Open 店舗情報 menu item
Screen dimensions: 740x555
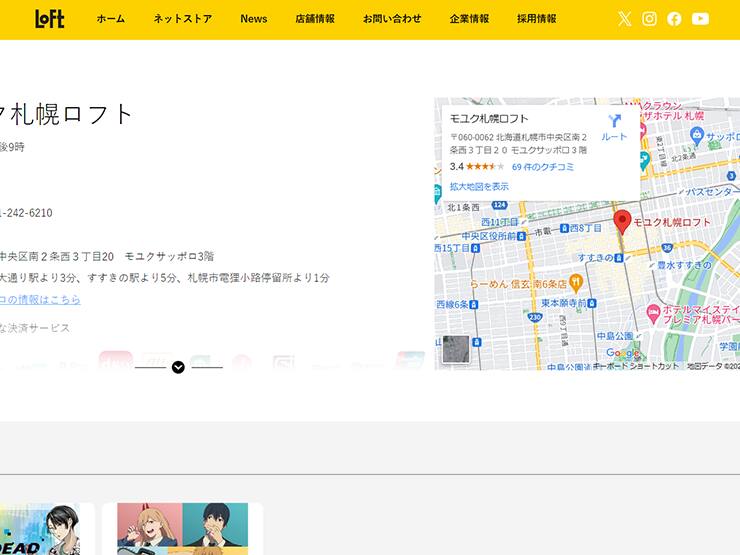point(315,19)
